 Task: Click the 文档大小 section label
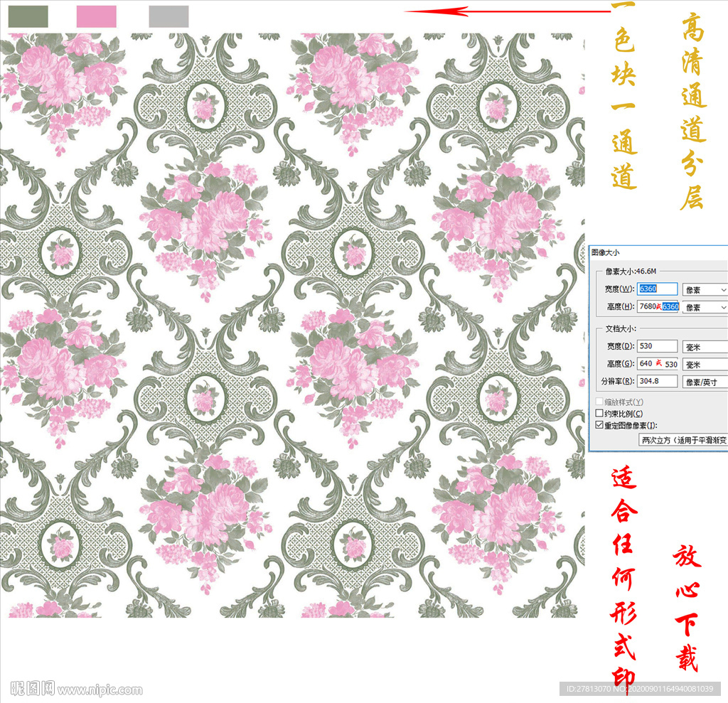[x=621, y=328]
